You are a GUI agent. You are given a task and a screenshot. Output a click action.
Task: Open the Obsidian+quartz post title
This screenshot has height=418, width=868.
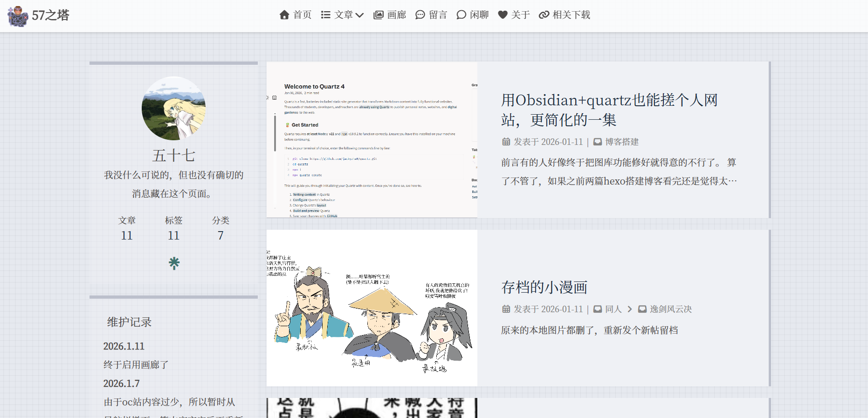point(609,110)
